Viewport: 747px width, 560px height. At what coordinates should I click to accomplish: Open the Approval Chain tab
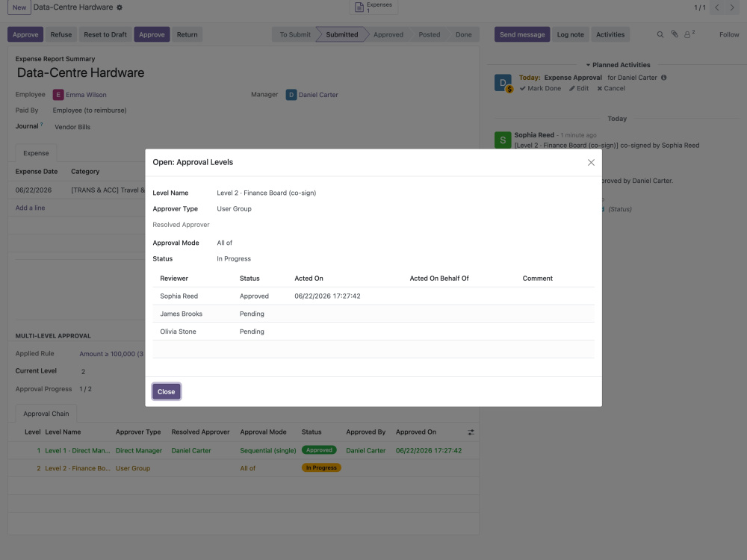point(46,414)
